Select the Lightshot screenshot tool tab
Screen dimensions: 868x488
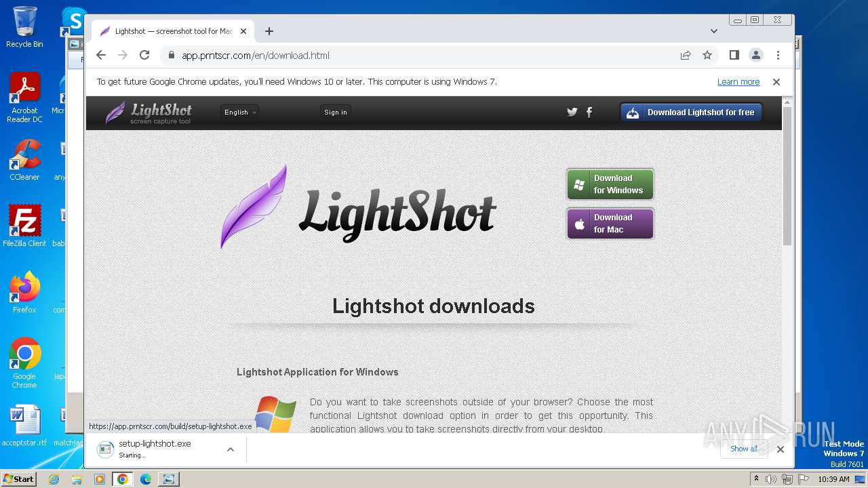click(174, 31)
